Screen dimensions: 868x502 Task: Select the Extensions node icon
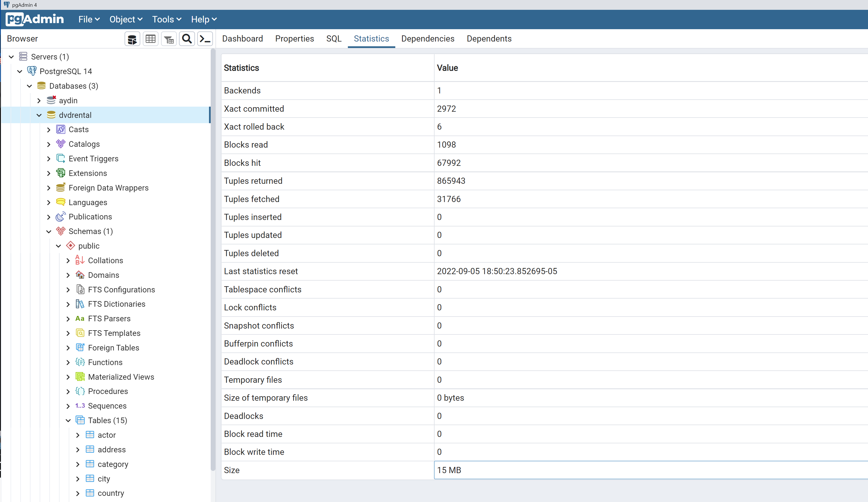click(x=61, y=173)
